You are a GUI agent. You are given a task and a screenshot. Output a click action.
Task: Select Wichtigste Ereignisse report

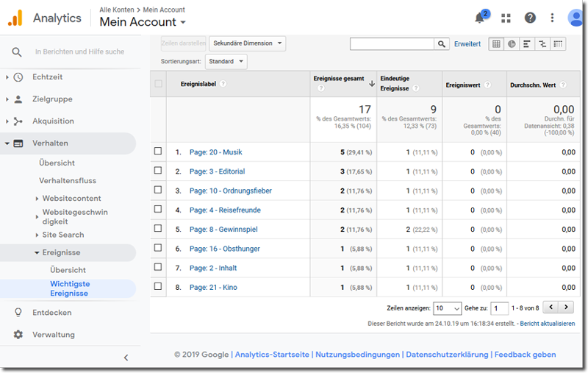[70, 288]
